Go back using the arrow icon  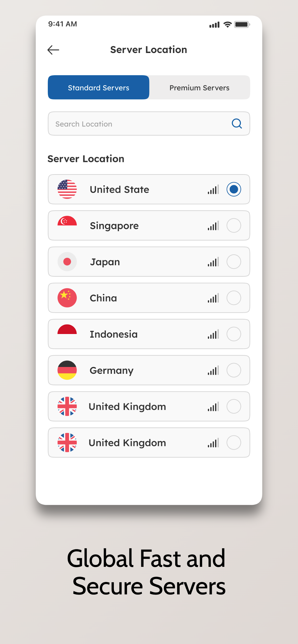(53, 50)
